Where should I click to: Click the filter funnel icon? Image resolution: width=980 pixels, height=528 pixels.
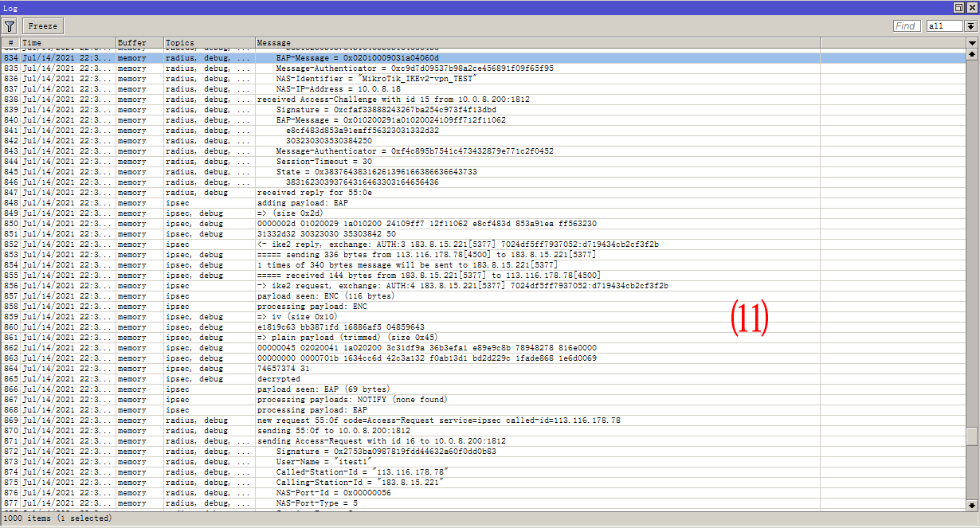[10, 25]
